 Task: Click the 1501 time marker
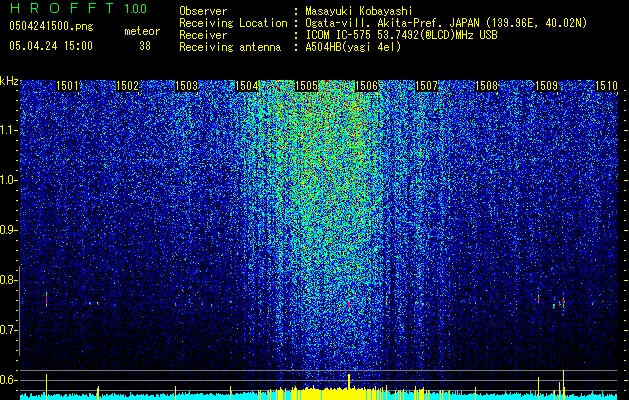click(x=67, y=86)
